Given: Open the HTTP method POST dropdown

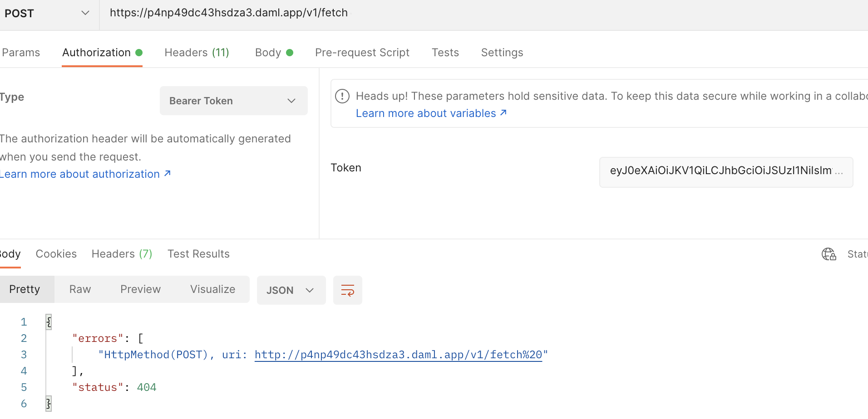Looking at the screenshot, I should [47, 14].
